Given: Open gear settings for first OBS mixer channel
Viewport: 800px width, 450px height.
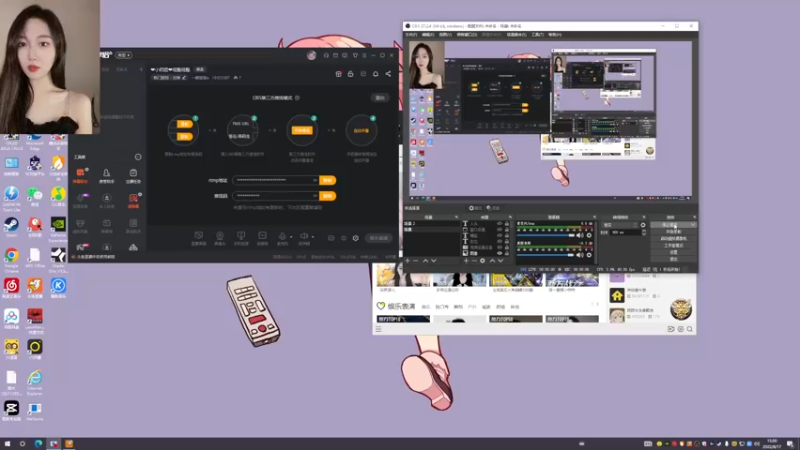Looking at the screenshot, I should pyautogui.click(x=589, y=235).
